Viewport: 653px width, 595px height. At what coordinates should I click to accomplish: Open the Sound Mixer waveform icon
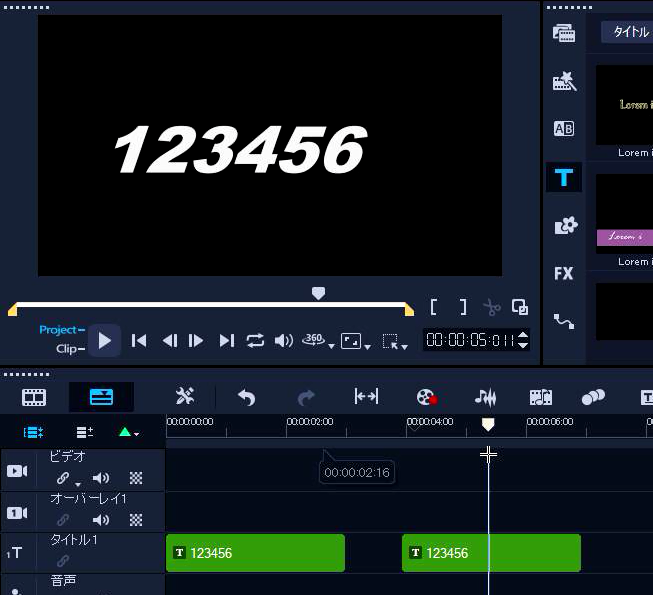(x=485, y=397)
